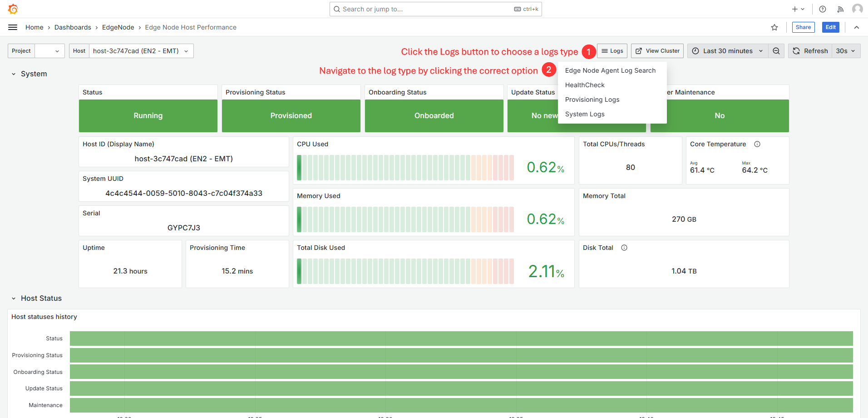Choose System Logs menu option

pos(585,114)
